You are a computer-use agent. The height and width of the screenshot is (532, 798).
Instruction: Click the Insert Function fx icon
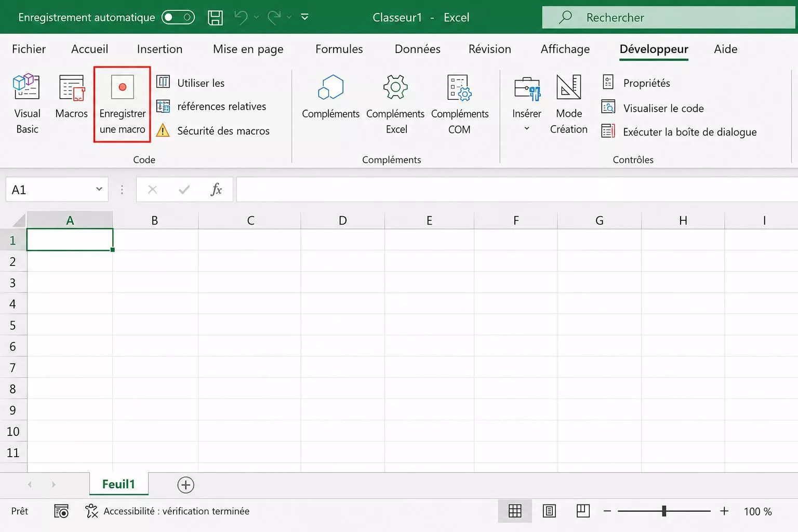216,190
